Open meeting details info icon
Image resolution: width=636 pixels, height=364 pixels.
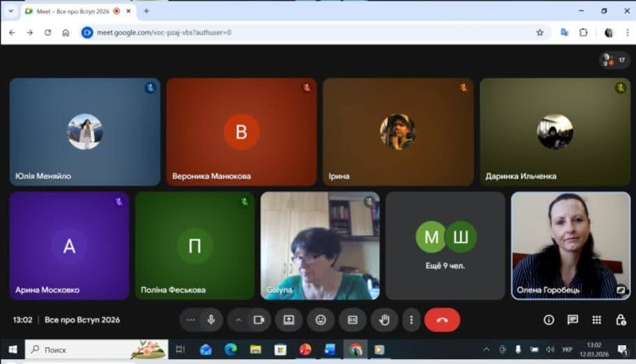pos(548,320)
